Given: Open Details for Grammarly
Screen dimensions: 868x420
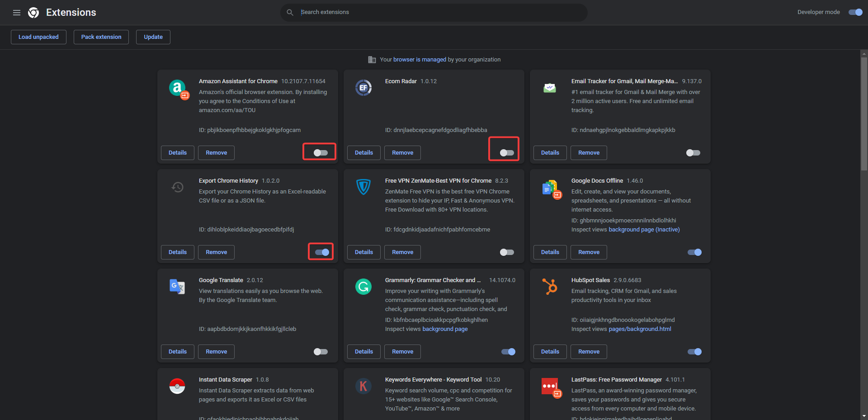Looking at the screenshot, I should (364, 352).
